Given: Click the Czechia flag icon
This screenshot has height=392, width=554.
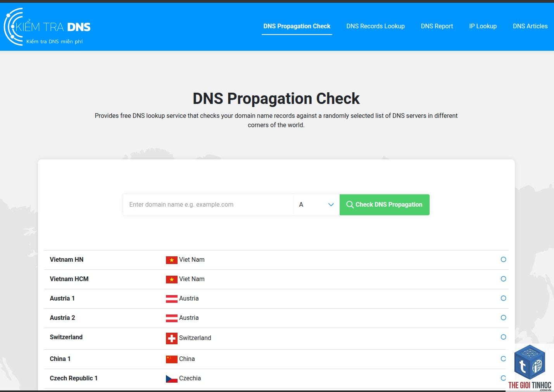Looking at the screenshot, I should (171, 379).
